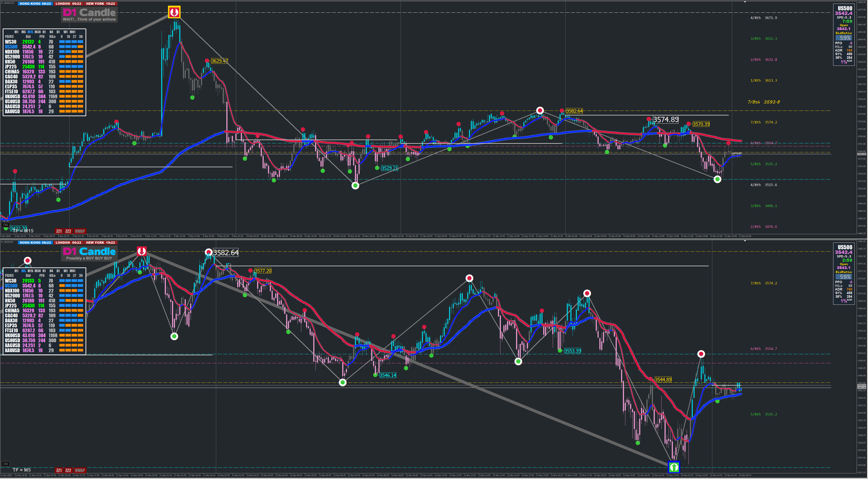This screenshot has height=479, width=868.
Task: Click chart shift triangle atop the M15 chart
Action: click(x=745, y=2)
